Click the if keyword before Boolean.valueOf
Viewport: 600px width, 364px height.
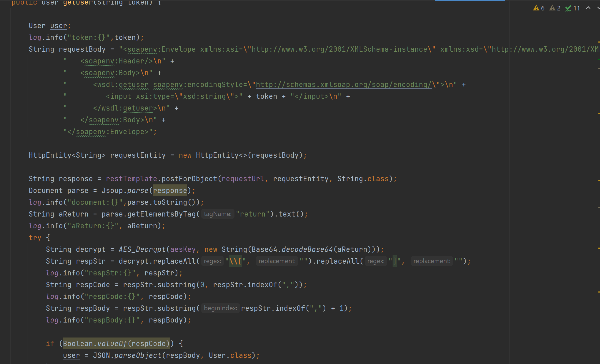[50, 344]
